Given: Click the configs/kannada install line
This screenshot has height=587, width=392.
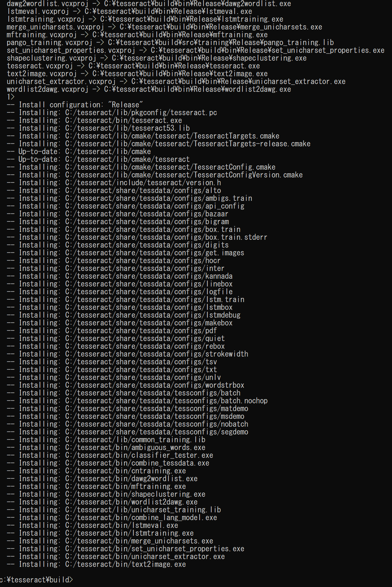Looking at the screenshot, I should [x=120, y=276].
